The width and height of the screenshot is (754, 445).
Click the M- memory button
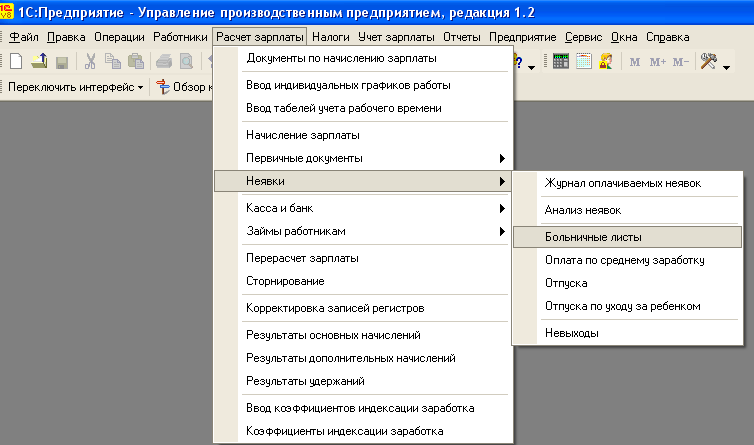681,62
